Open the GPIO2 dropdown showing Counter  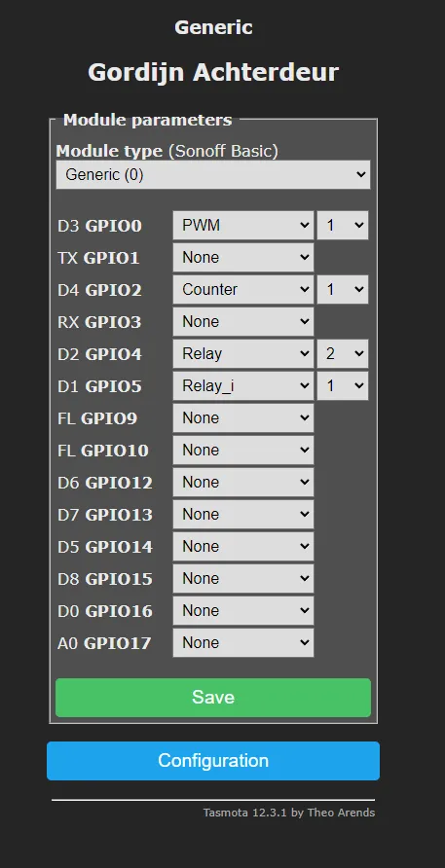point(243,290)
